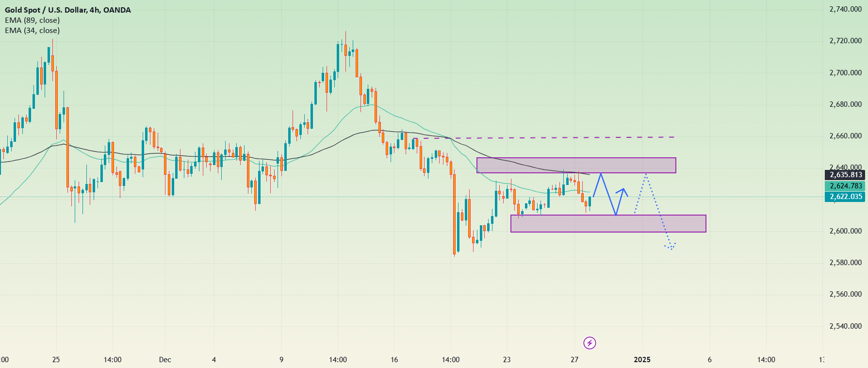Click the 2,624.783 green price label
Viewport: 868px width, 368px height.
[846, 186]
